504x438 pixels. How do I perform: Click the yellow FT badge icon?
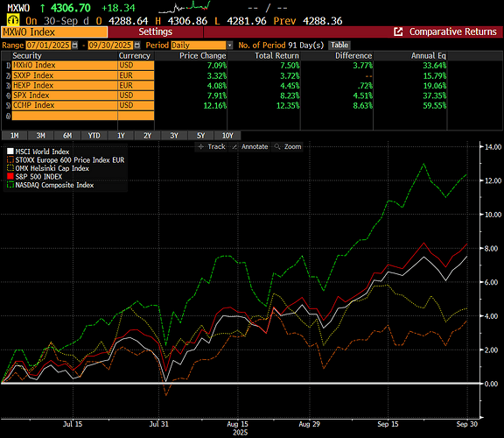tap(13, 20)
